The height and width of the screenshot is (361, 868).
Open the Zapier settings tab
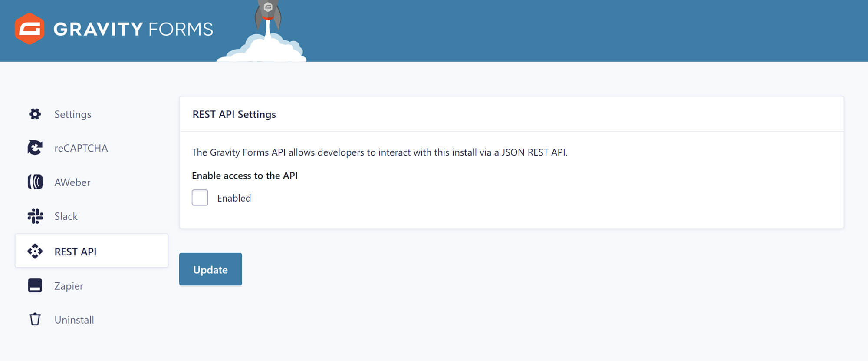click(69, 286)
